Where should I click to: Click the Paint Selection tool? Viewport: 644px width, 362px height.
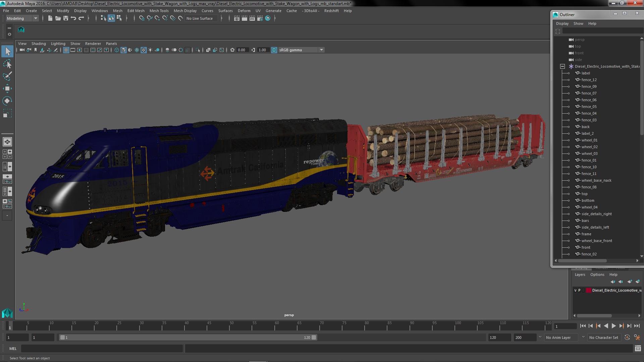(x=7, y=76)
